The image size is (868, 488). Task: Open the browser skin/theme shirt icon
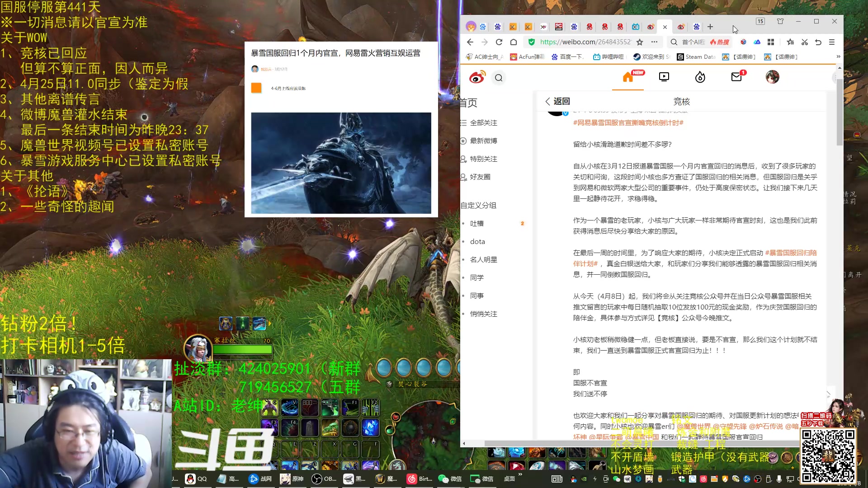780,21
